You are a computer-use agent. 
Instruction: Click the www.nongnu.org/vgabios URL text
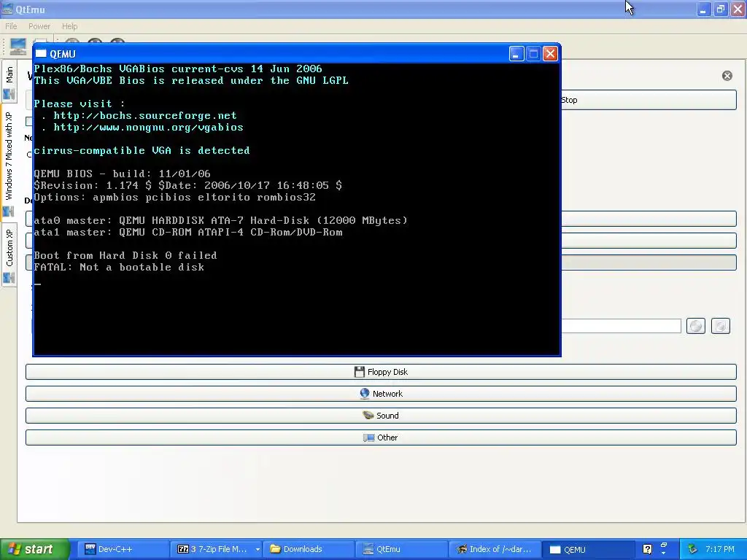point(148,127)
